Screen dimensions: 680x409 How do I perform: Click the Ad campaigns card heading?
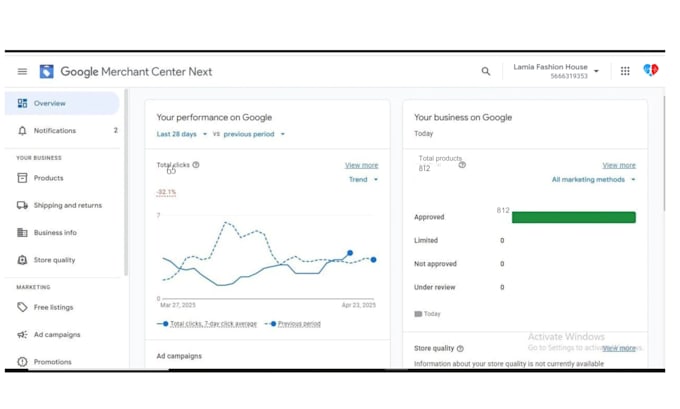coord(179,356)
